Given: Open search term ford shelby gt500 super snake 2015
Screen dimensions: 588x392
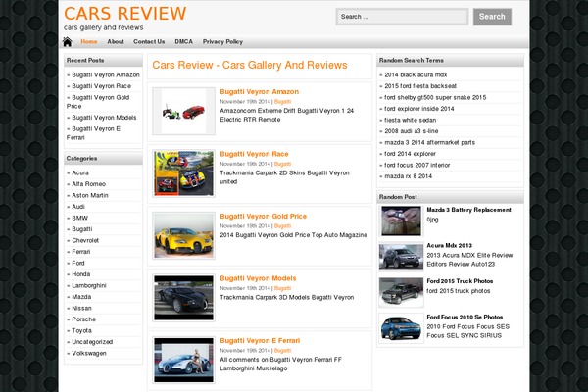Looking at the screenshot, I should pyautogui.click(x=435, y=98).
